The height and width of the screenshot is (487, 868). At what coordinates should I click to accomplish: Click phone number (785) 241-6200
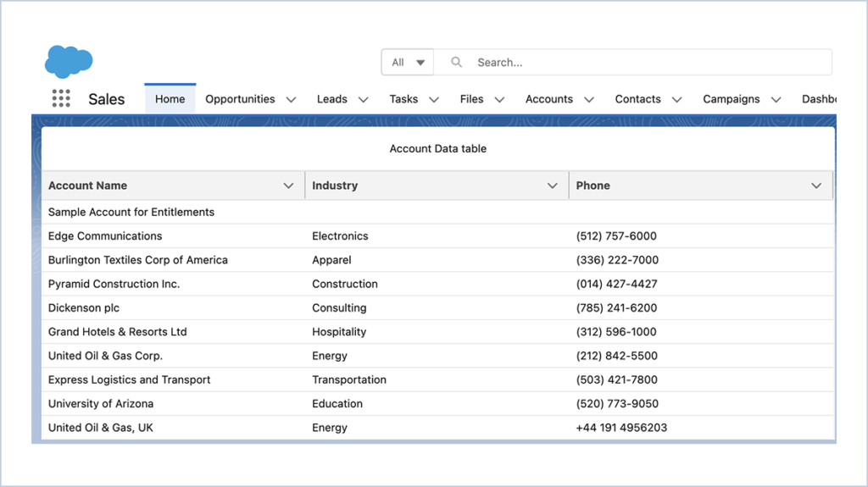617,307
